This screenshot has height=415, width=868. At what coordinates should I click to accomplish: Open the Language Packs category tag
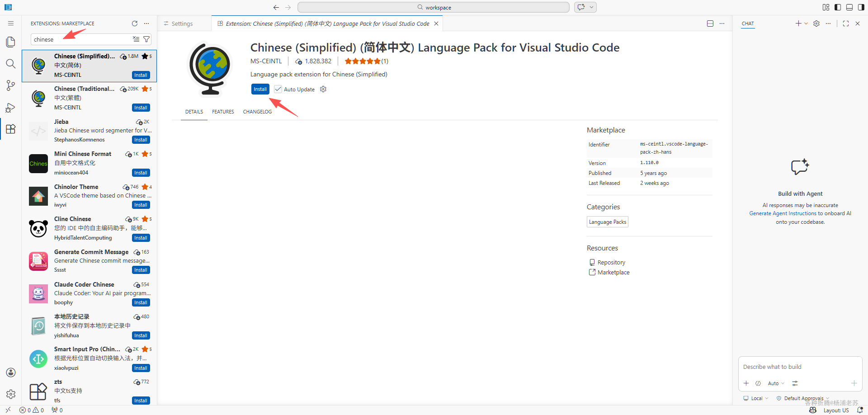(x=607, y=222)
